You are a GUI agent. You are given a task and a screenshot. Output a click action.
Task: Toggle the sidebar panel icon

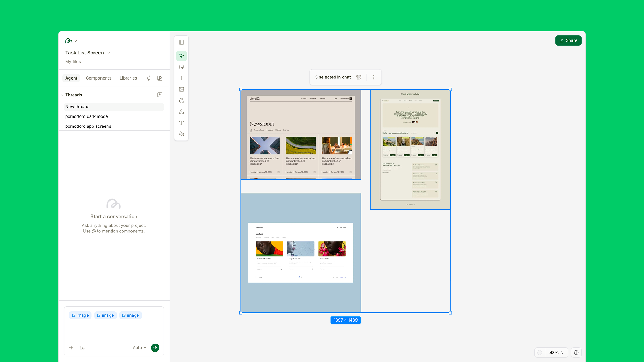point(181,42)
